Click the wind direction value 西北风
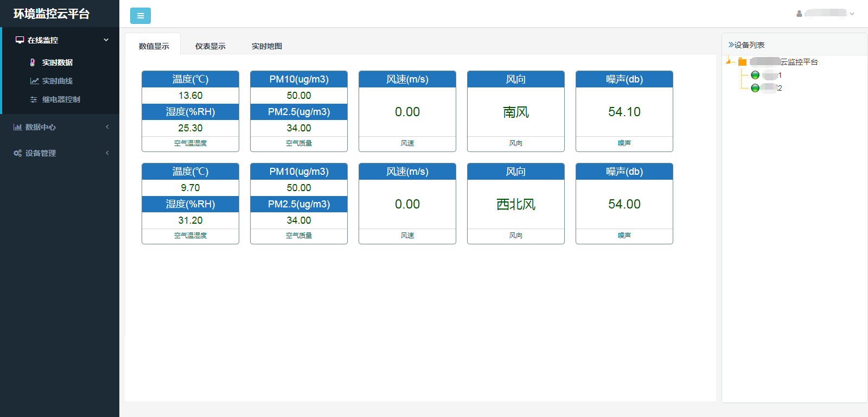 tap(516, 204)
